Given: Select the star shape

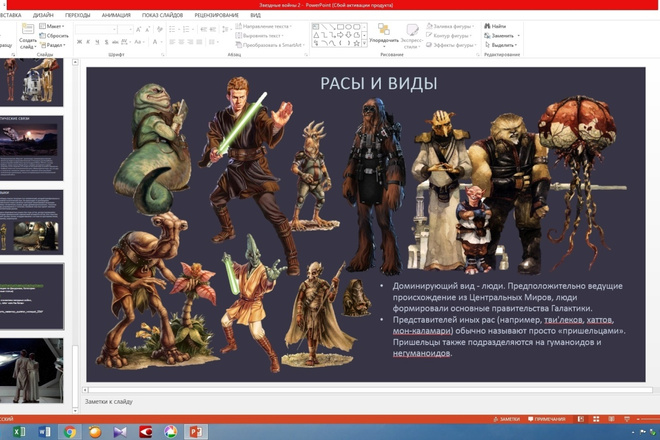Looking at the screenshot, I should click(x=357, y=43).
